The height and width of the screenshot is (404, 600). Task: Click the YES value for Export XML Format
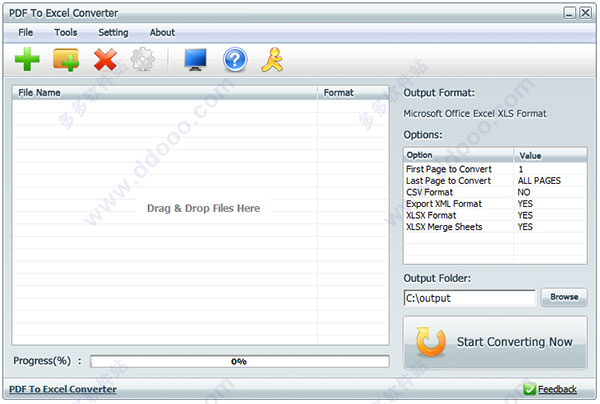pyautogui.click(x=525, y=204)
